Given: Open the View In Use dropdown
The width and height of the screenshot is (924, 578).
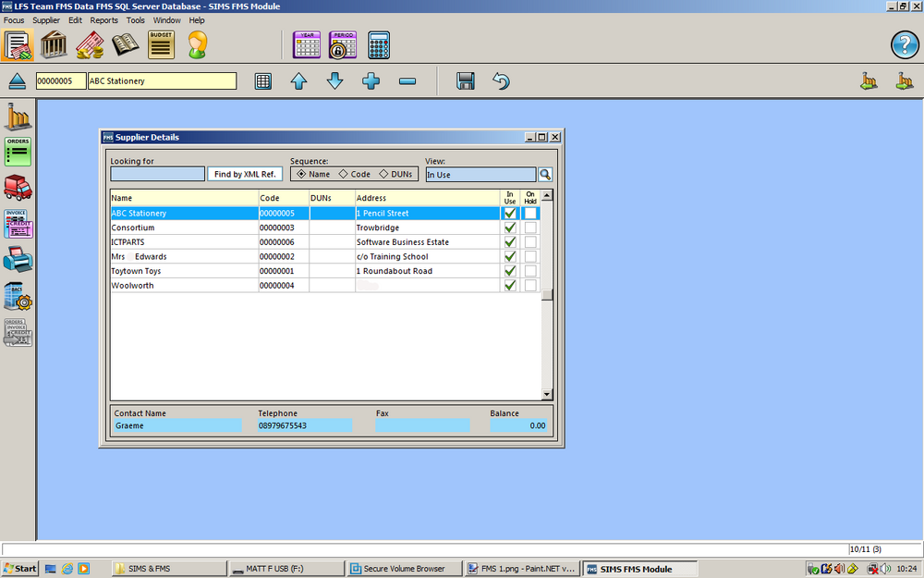Looking at the screenshot, I should (x=480, y=175).
